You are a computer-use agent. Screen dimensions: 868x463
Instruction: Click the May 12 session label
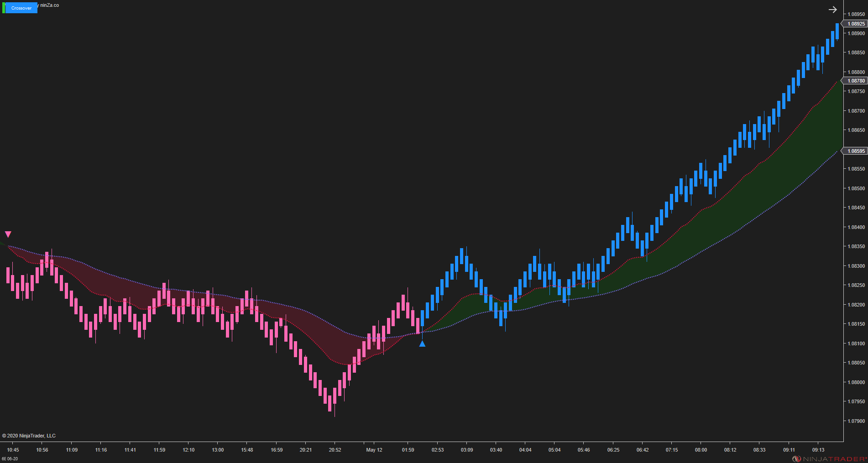[374, 450]
